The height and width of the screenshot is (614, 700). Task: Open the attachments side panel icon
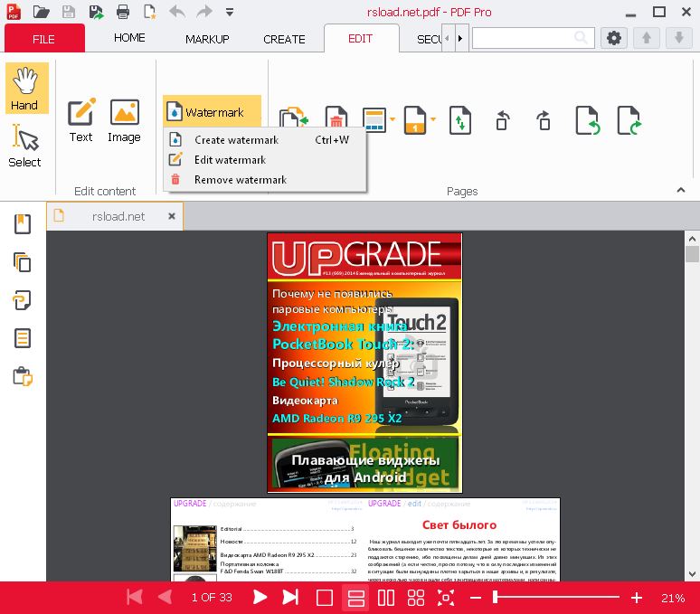(x=22, y=300)
